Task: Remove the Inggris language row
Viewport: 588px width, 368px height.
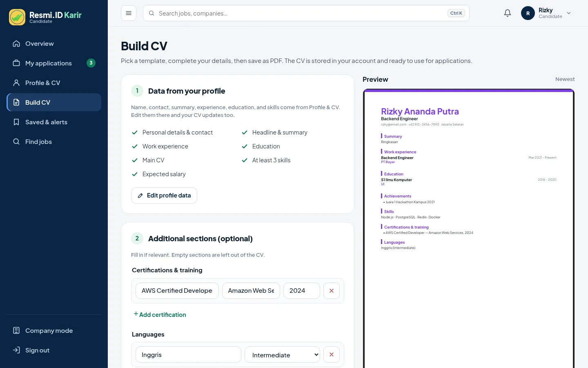Action: 332,355
